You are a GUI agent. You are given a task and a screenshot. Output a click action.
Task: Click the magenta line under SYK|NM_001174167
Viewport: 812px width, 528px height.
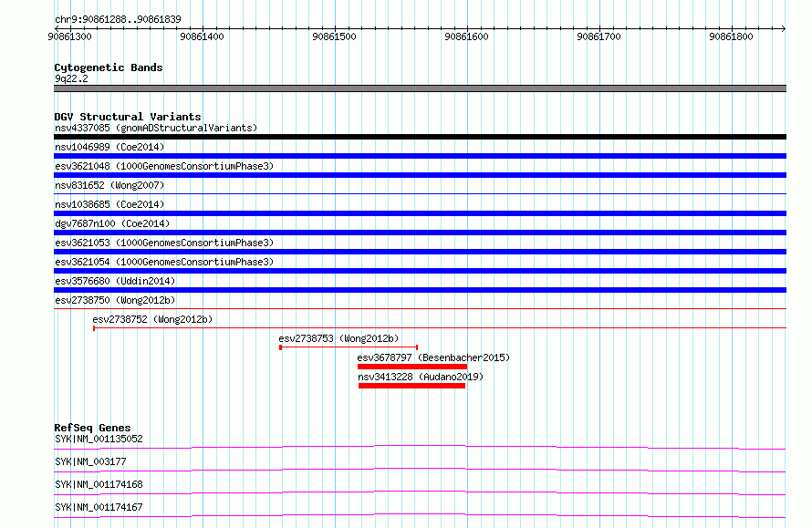click(x=420, y=515)
